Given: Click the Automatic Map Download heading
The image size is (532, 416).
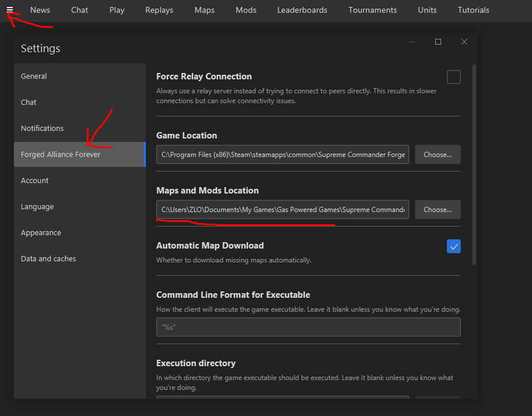Looking at the screenshot, I should [x=210, y=246].
